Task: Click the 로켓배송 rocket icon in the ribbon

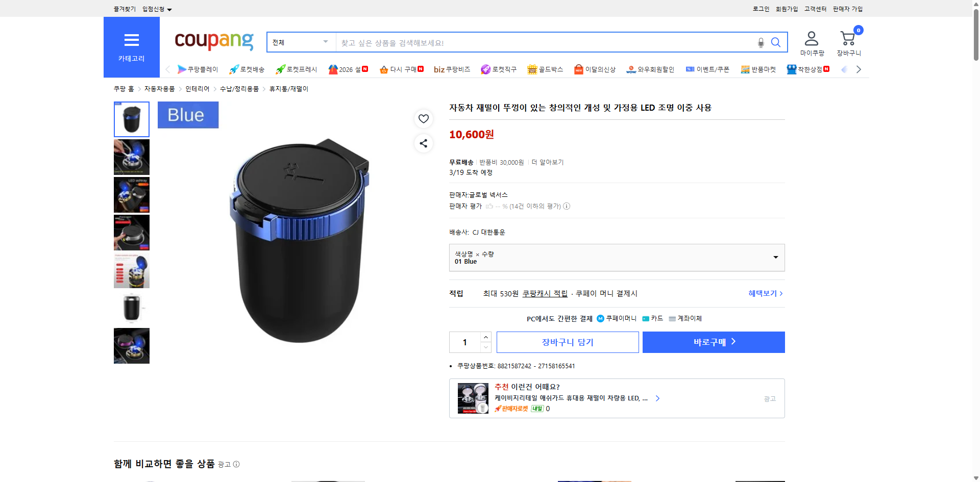Action: click(233, 69)
